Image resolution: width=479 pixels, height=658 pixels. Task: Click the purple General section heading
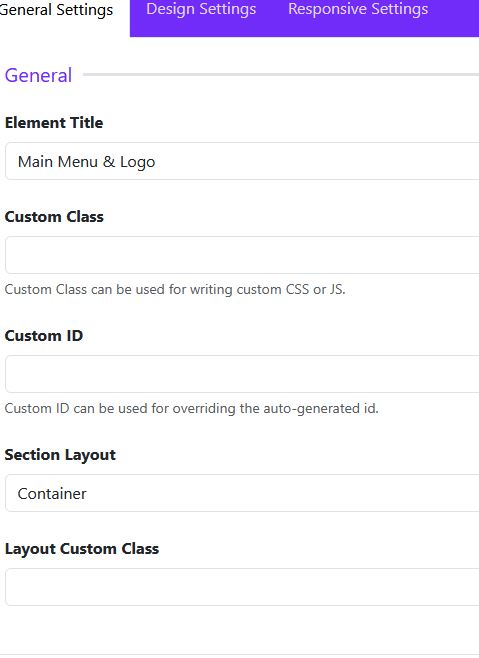pyautogui.click(x=38, y=76)
